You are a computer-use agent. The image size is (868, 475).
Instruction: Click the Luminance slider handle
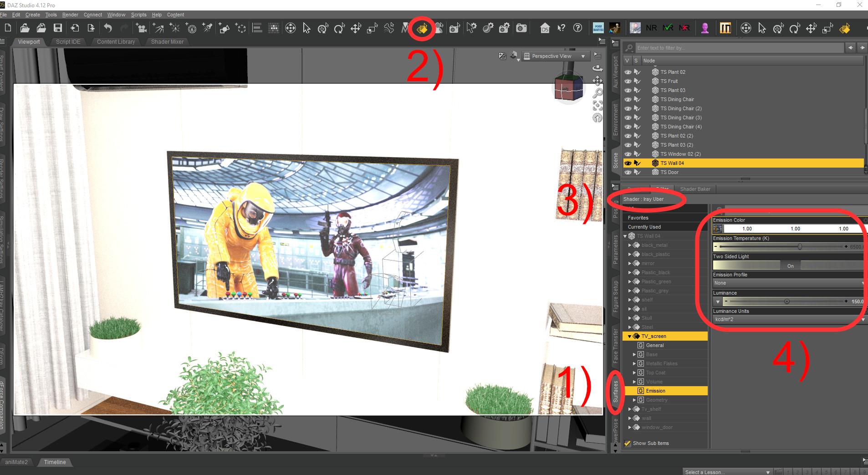(x=786, y=301)
